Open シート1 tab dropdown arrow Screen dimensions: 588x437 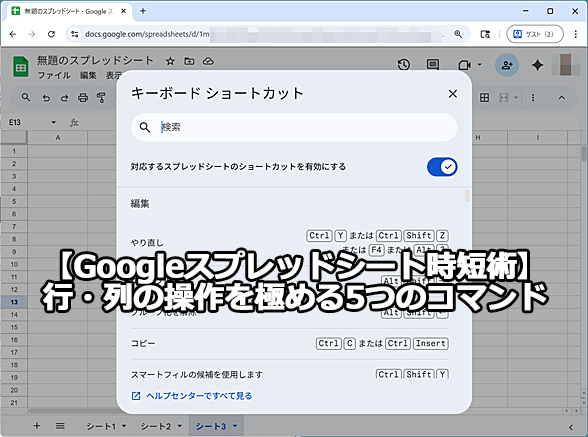[x=124, y=426]
